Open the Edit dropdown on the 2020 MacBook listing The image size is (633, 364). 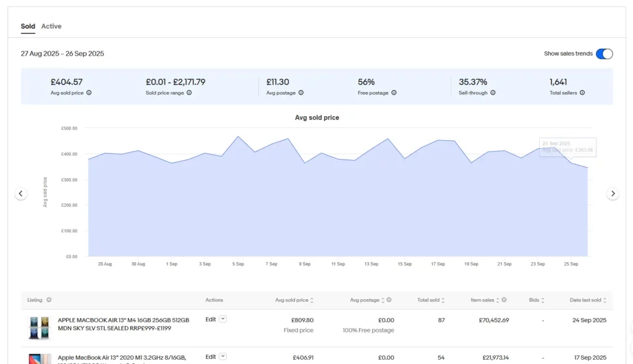pos(221,356)
